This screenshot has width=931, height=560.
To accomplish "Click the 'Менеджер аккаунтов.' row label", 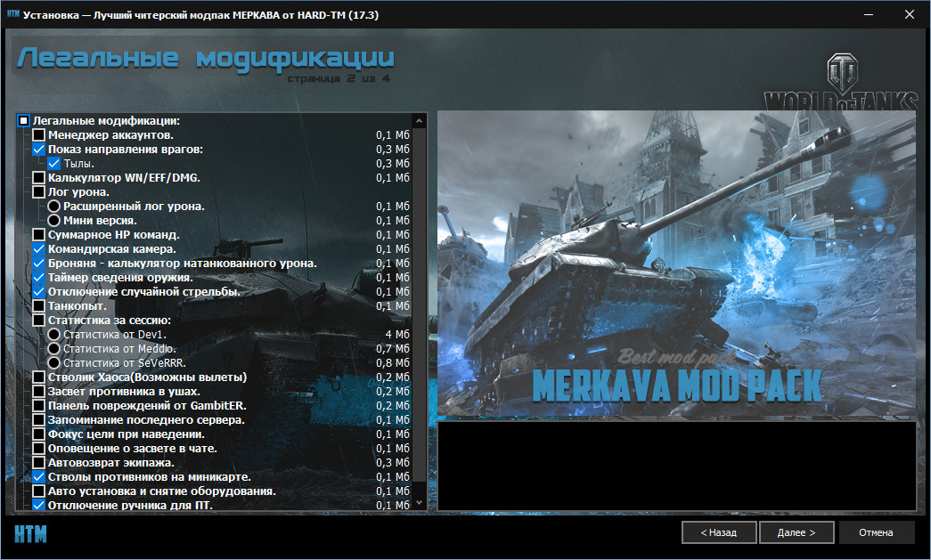I will click(x=111, y=135).
